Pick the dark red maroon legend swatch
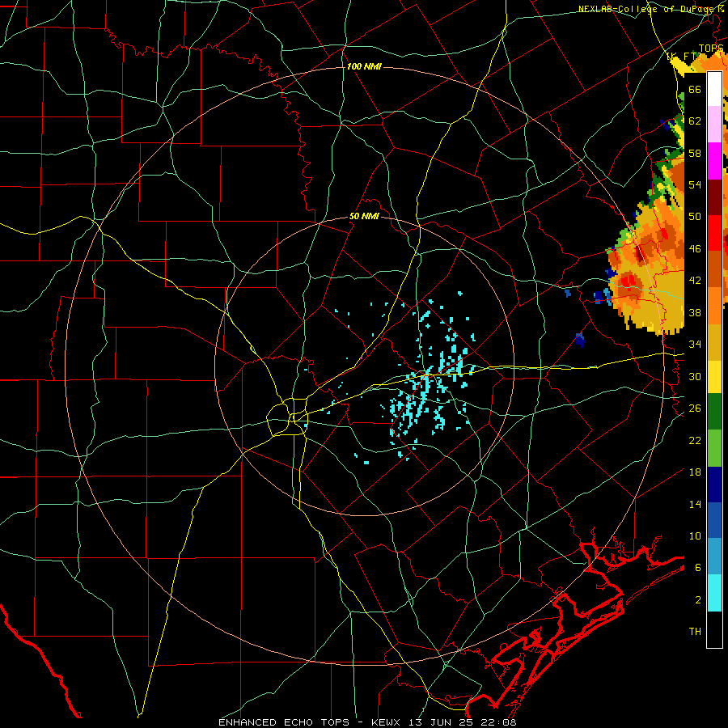The image size is (728, 728). (714, 197)
